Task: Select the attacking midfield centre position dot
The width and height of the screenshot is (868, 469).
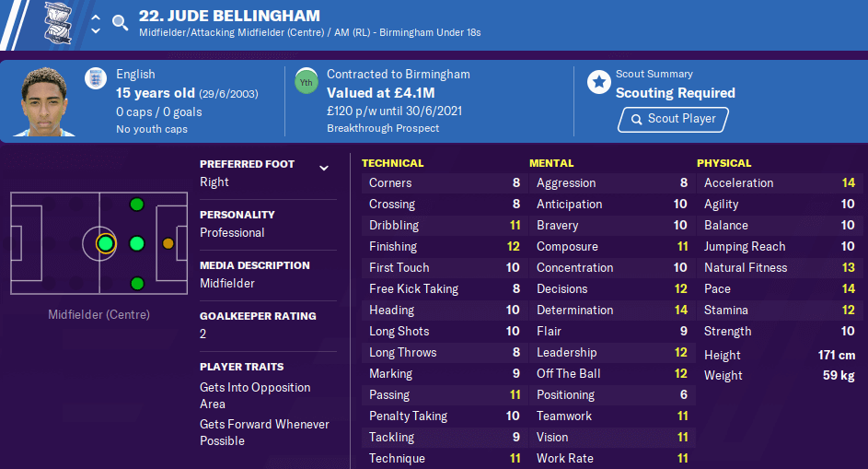Action: pos(137,243)
